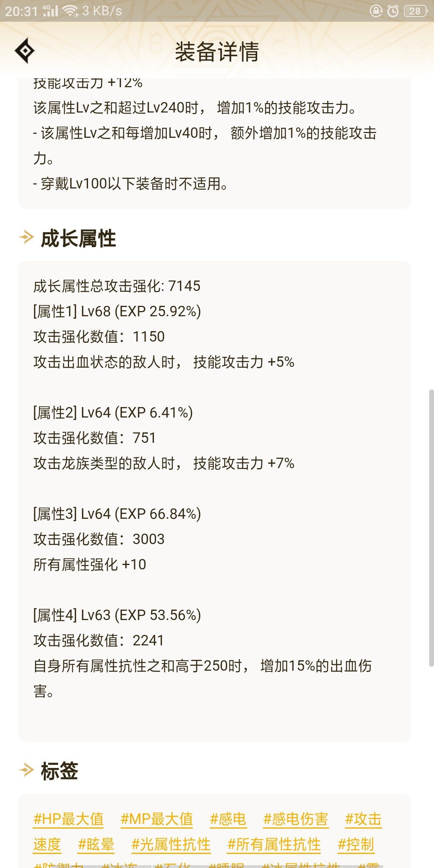Open the #MP最大值 tag

[157, 819]
